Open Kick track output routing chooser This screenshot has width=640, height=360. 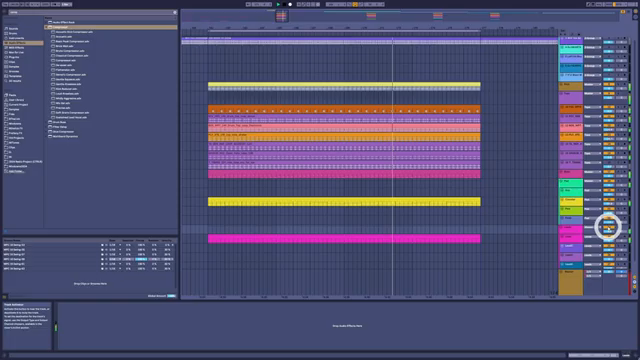tap(592, 84)
